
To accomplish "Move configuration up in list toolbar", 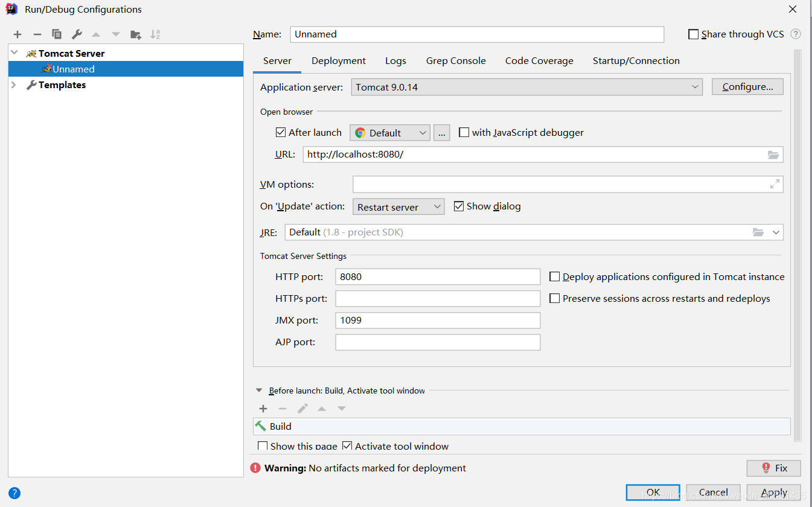I will click(96, 34).
